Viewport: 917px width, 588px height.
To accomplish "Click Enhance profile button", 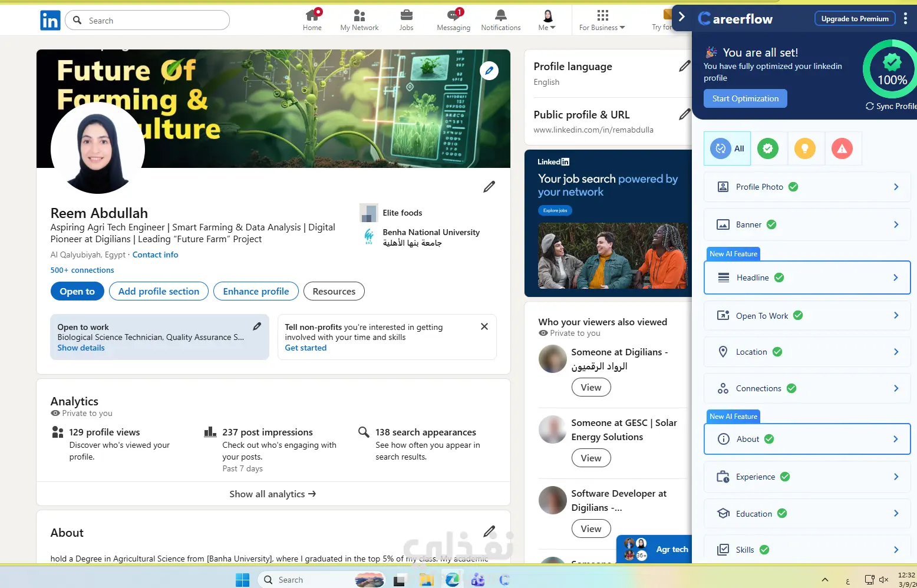I will [256, 291].
